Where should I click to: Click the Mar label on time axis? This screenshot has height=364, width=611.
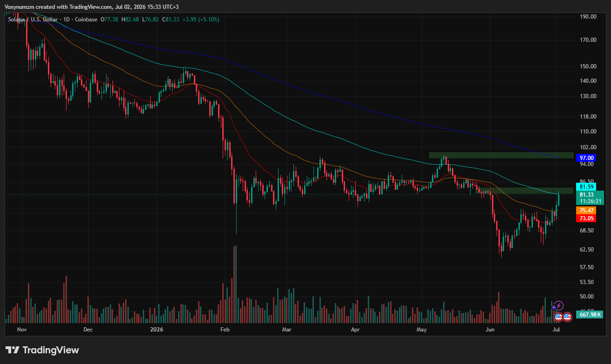coord(287,330)
